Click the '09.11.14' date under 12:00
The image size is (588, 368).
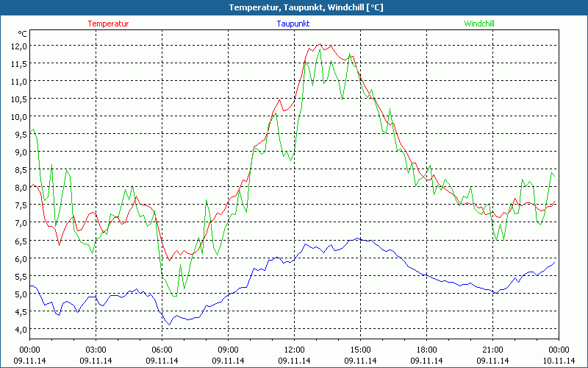tap(295, 361)
